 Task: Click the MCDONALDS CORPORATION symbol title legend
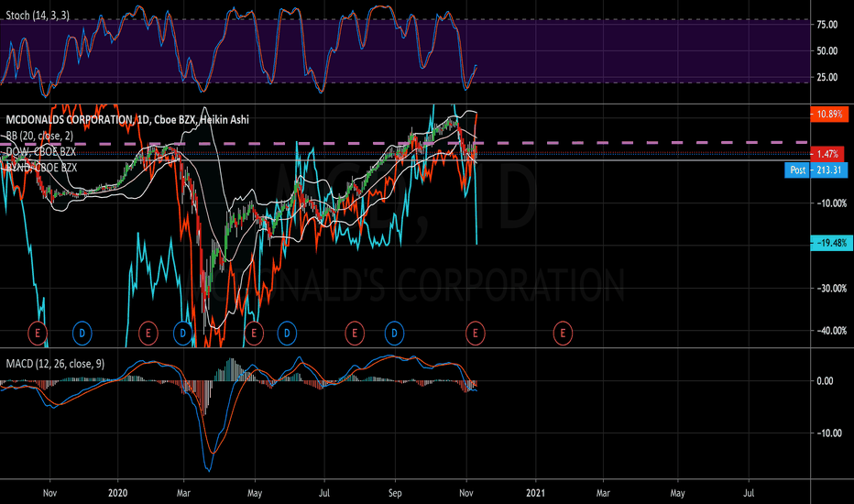(x=127, y=119)
